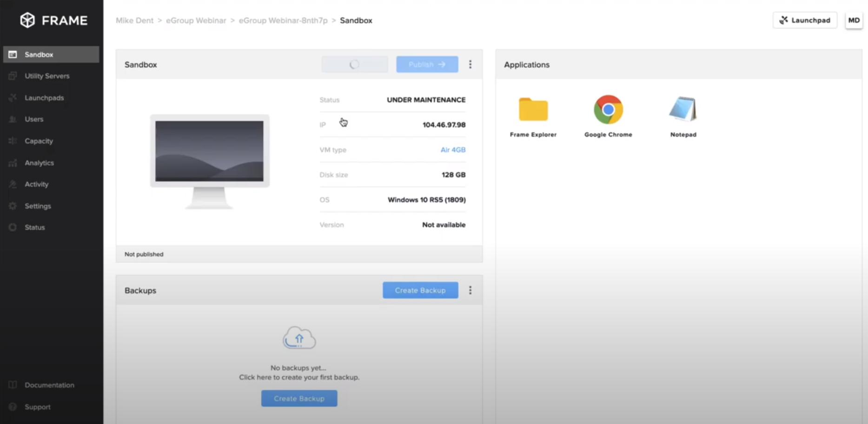This screenshot has width=868, height=424.
Task: Open the Documentation book icon
Action: pos(13,385)
